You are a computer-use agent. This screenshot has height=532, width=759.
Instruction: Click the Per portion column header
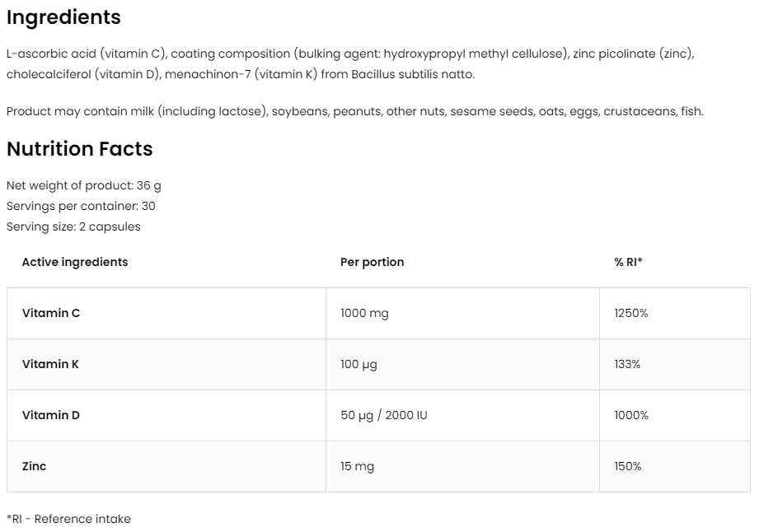(372, 262)
